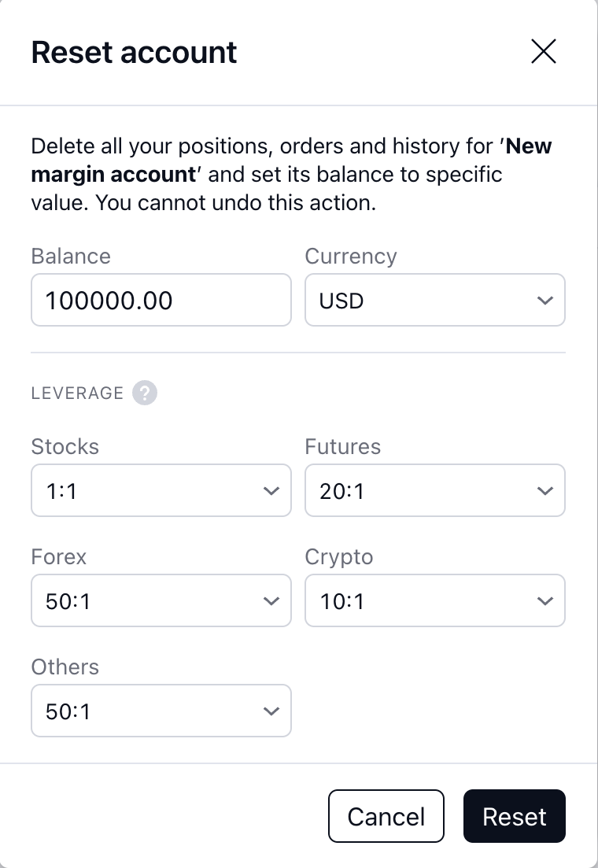Expand the Stocks leverage dropdown set to 1:1

click(149, 490)
